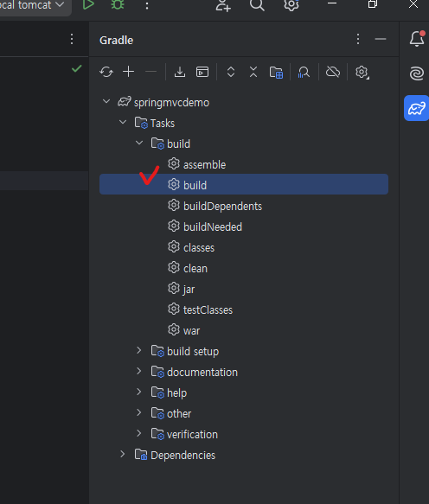Toggle Gradle Offline Mode cloud icon

pos(333,72)
